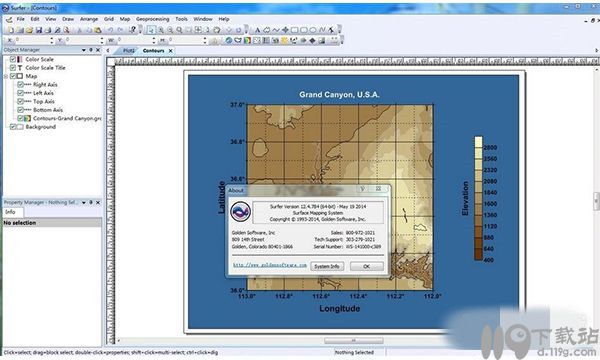The height and width of the screenshot is (360, 600).
Task: Open Object Manager panel dropdown arrow
Action: (x=83, y=50)
